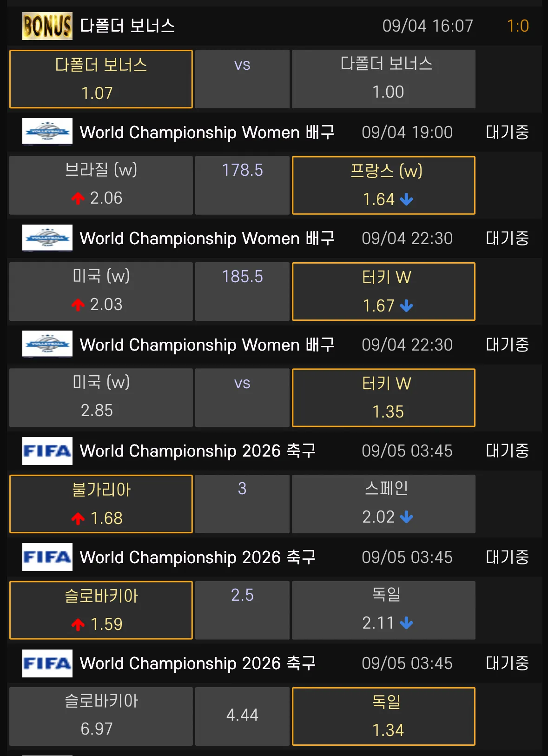This screenshot has width=548, height=756.
Task: Toggle the 다폴더 보너스 1.07 selection
Action: coord(101,79)
